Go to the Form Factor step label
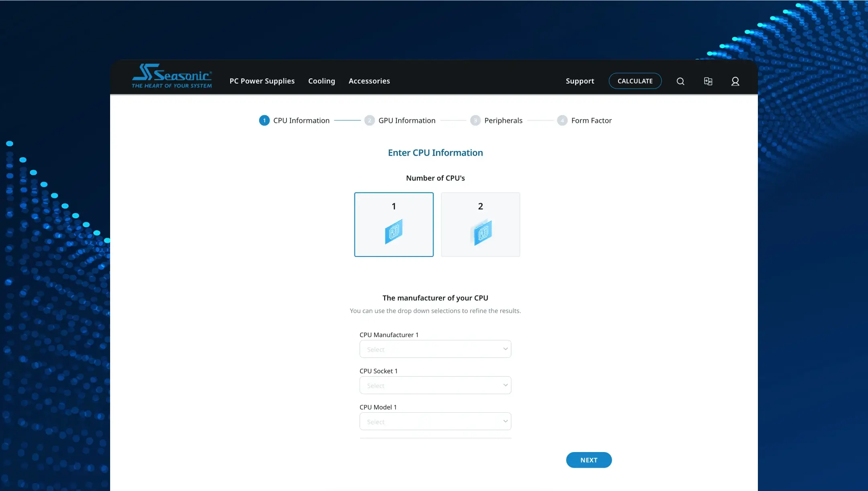The height and width of the screenshot is (491, 868). click(x=592, y=120)
